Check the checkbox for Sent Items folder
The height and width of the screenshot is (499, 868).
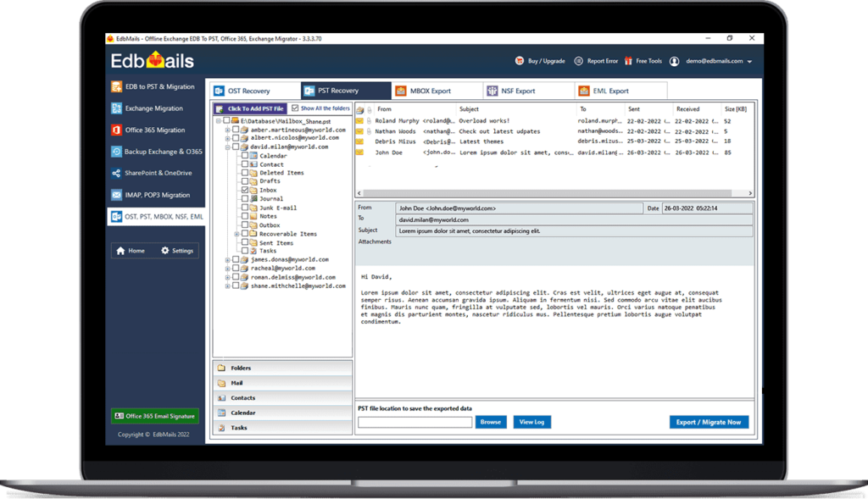coord(243,243)
